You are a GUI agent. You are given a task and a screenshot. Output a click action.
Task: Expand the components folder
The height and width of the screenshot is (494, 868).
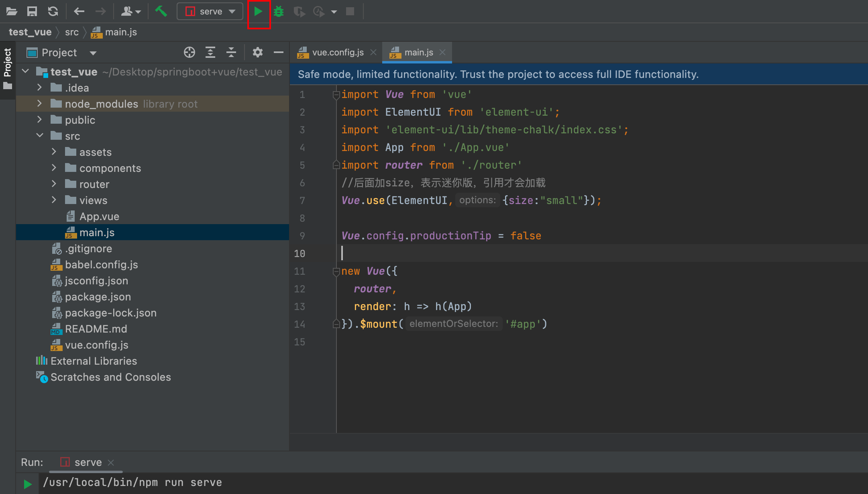(54, 167)
